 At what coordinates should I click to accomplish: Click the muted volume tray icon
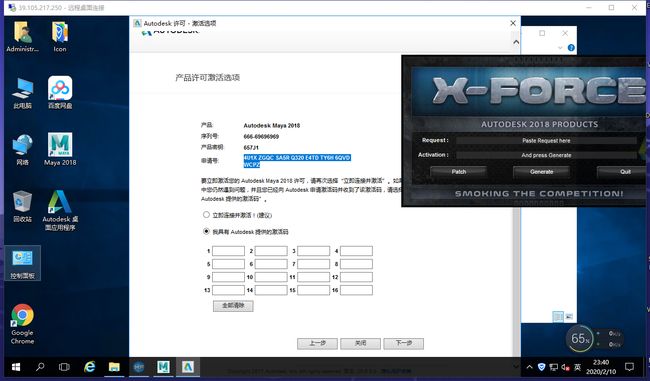tap(565, 367)
